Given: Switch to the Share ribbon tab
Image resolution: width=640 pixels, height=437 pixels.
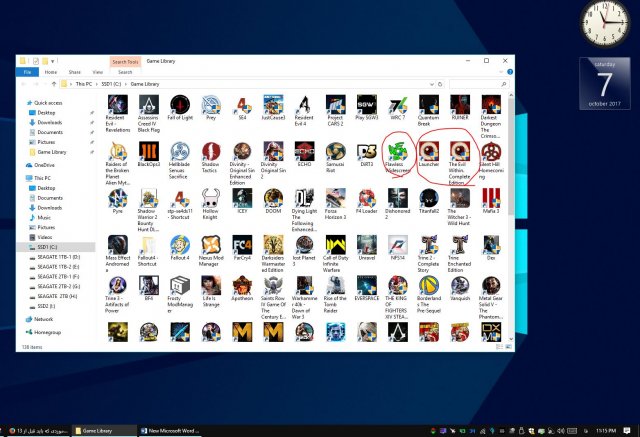Looking at the screenshot, I should (74, 72).
